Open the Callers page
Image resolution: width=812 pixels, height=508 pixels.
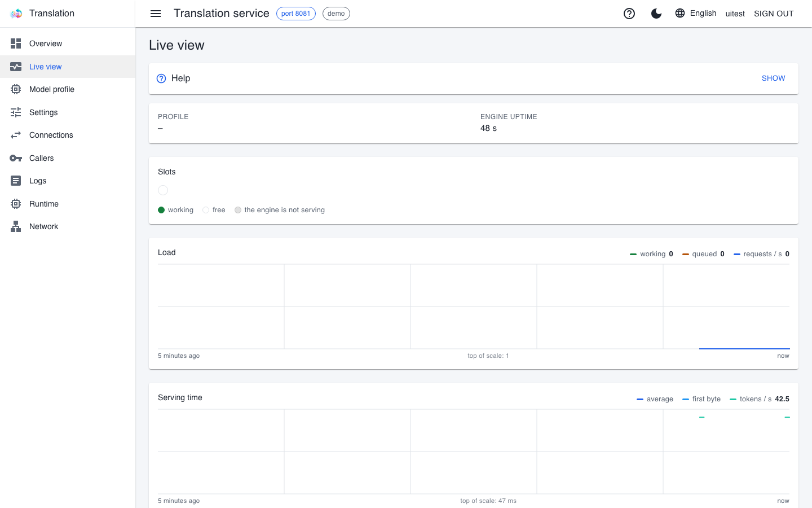(68, 158)
